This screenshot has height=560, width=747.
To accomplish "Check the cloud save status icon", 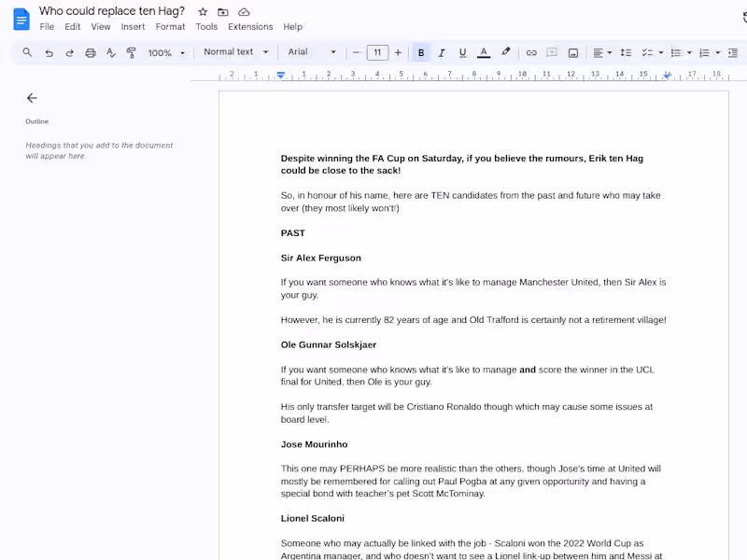I will 244,12.
